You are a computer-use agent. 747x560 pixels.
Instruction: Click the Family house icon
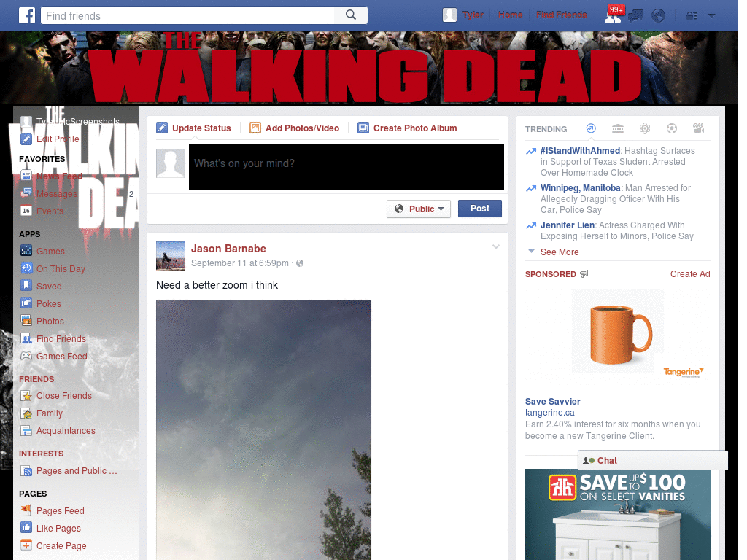click(x=26, y=413)
